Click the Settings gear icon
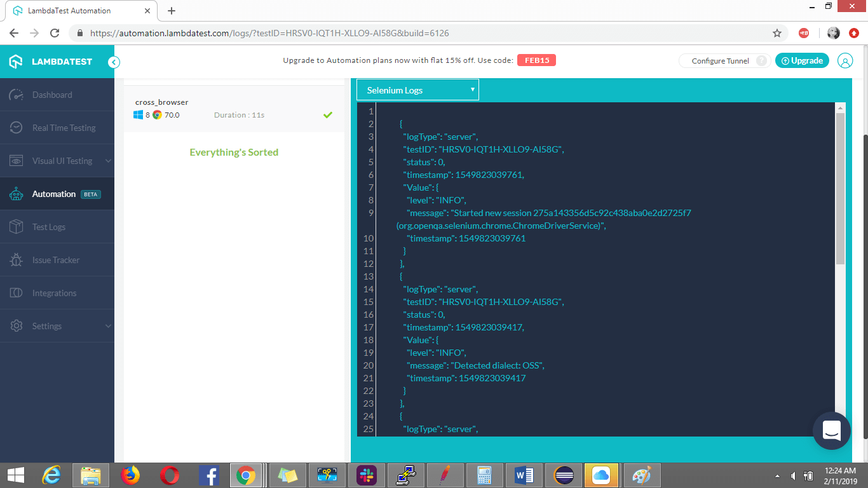The image size is (868, 488). click(x=17, y=326)
